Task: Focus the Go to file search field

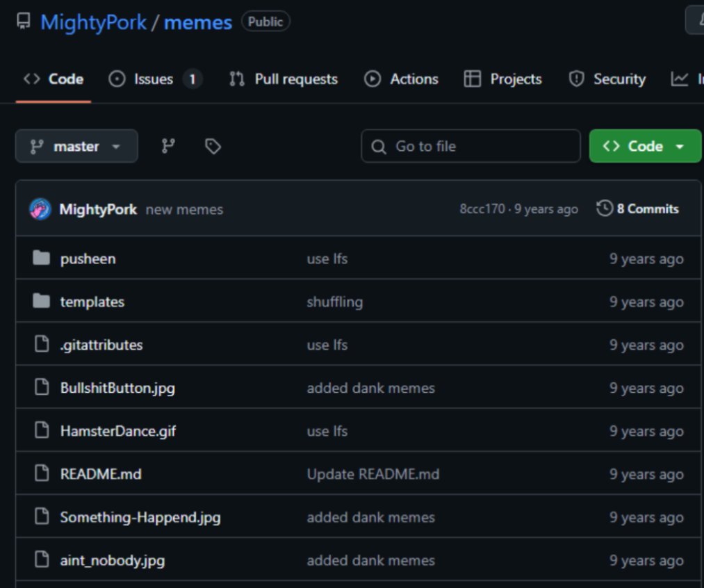Action: point(470,146)
